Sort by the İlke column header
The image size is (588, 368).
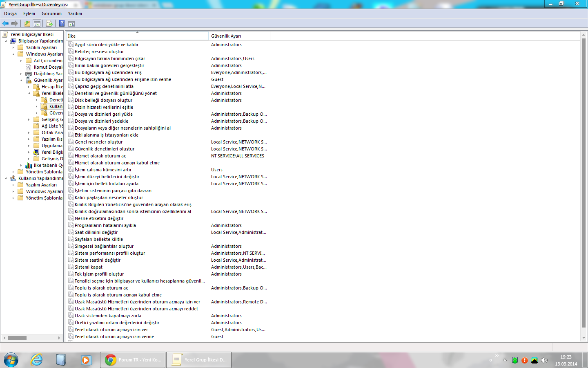point(137,36)
